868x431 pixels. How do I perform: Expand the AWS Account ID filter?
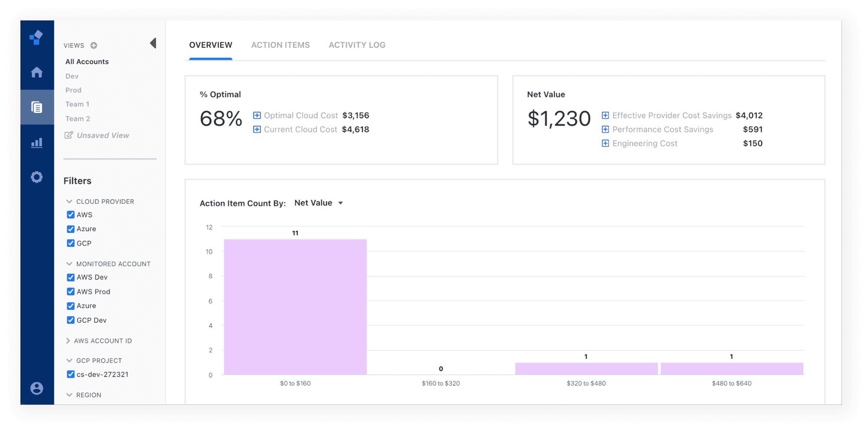(x=68, y=341)
